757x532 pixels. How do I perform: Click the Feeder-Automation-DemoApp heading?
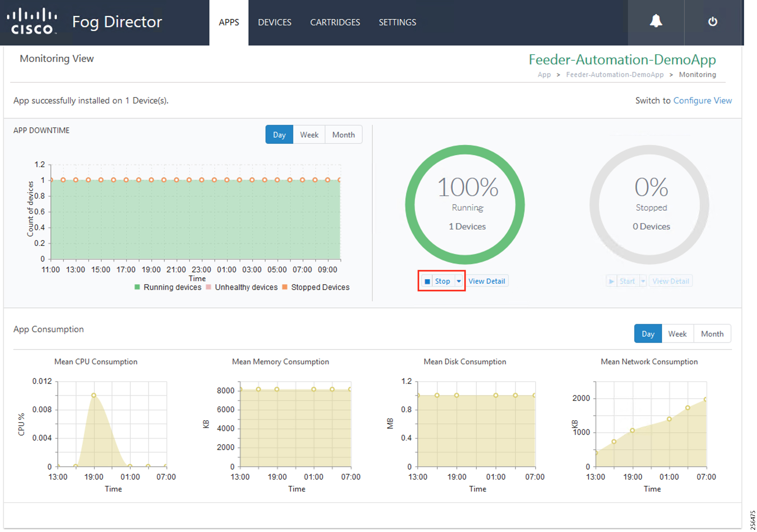point(622,60)
